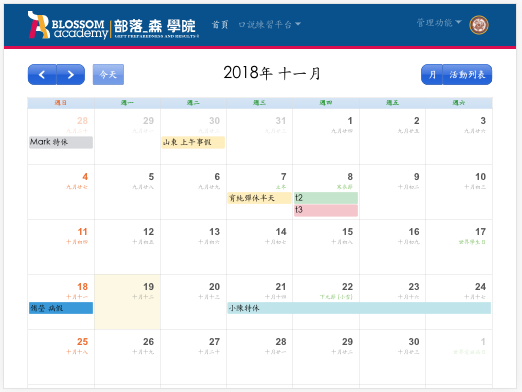522x392 pixels.
Task: Click the 2018年 十一月 title
Action: [x=272, y=73]
